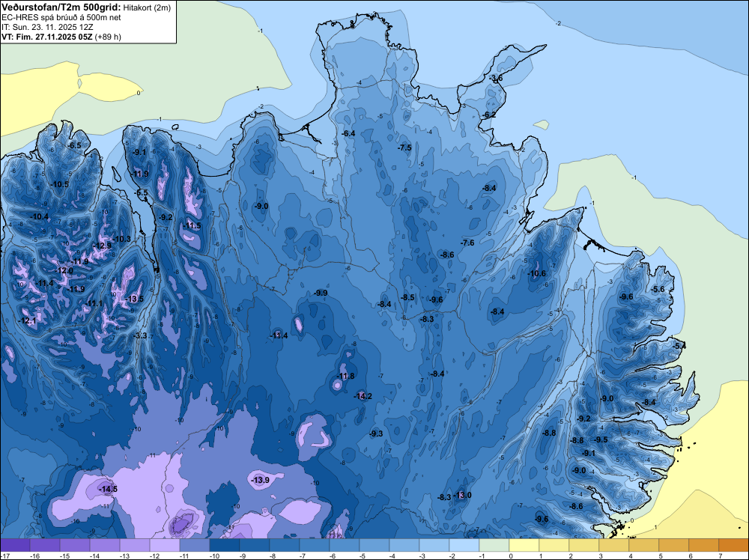Select the -12.9 temperature label
Screen dimensions: 749x560
point(102,246)
